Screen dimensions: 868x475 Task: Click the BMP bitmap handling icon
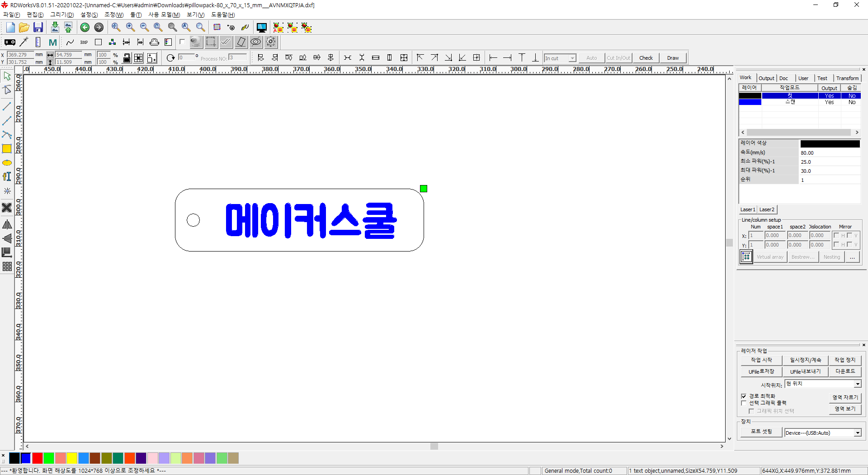click(84, 42)
